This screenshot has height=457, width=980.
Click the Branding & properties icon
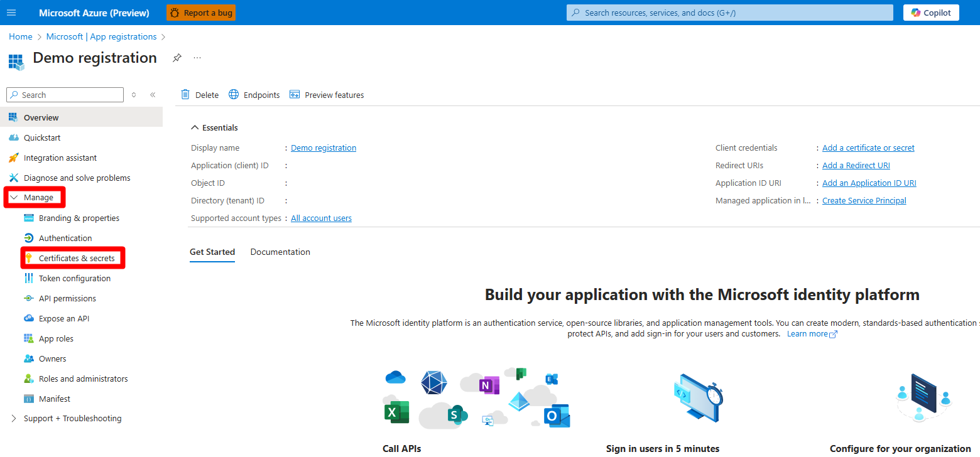point(28,218)
